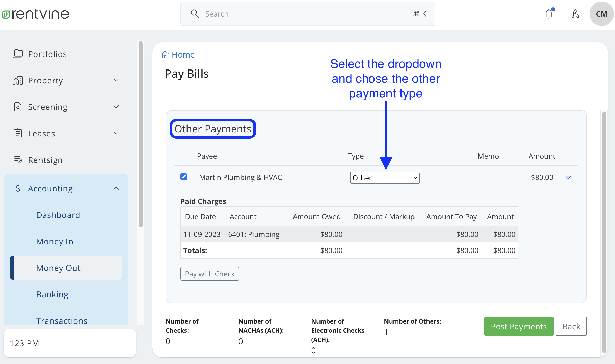Expand the $80.00 row detail arrow
The height and width of the screenshot is (364, 615).
pos(568,177)
